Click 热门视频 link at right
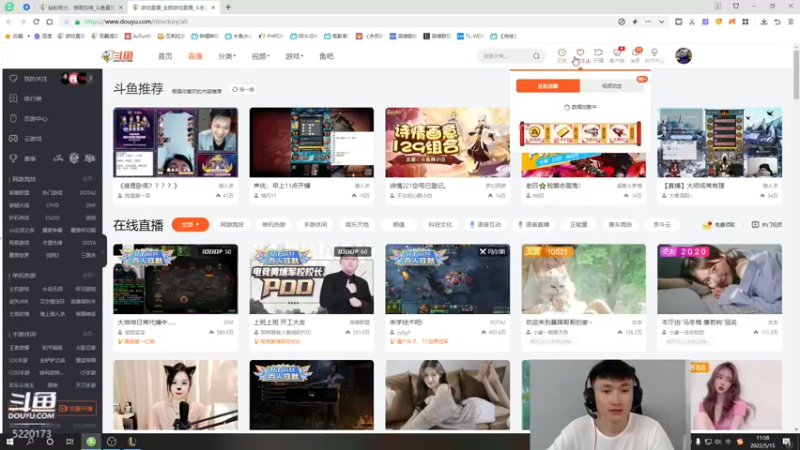800x450 pixels. [767, 224]
